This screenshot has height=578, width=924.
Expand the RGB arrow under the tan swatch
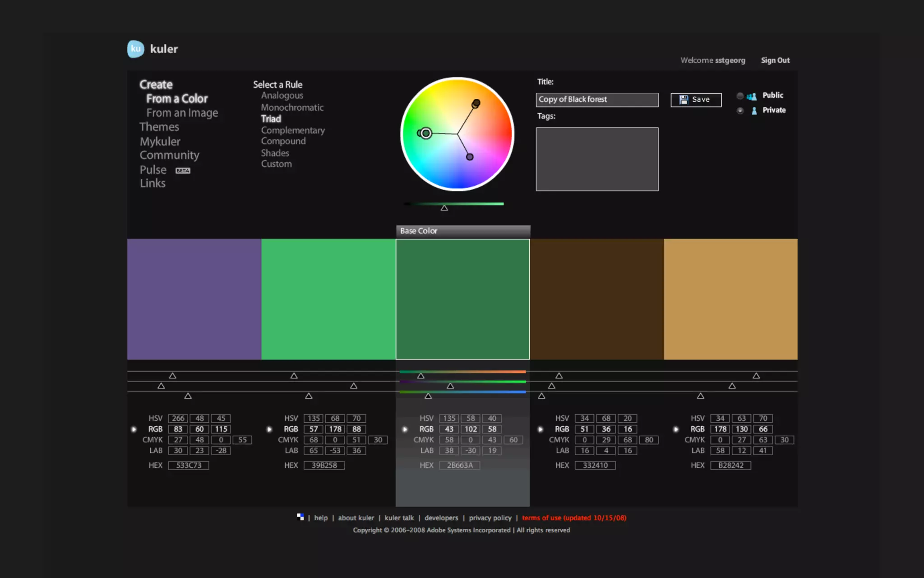pos(675,429)
